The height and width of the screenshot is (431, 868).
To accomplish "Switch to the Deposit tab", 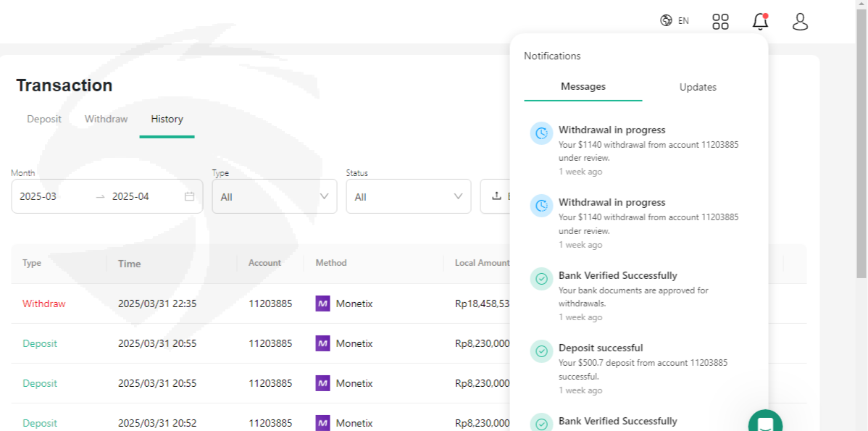I will pyautogui.click(x=44, y=119).
